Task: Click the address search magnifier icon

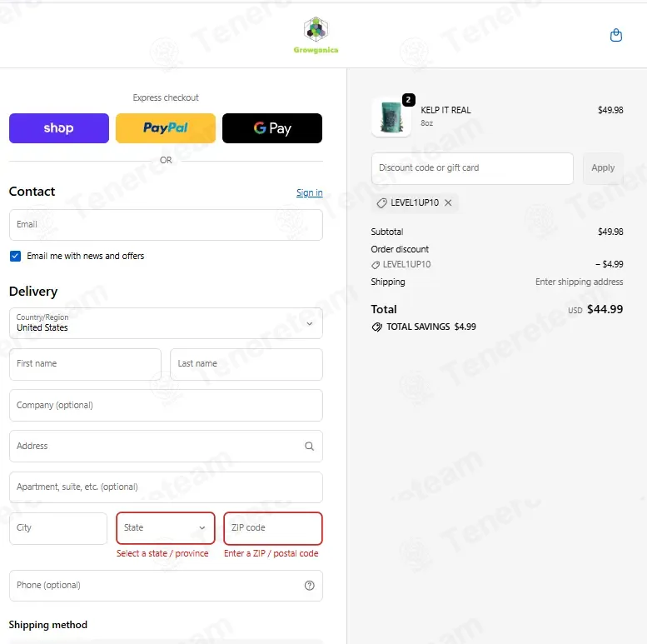Action: (309, 446)
